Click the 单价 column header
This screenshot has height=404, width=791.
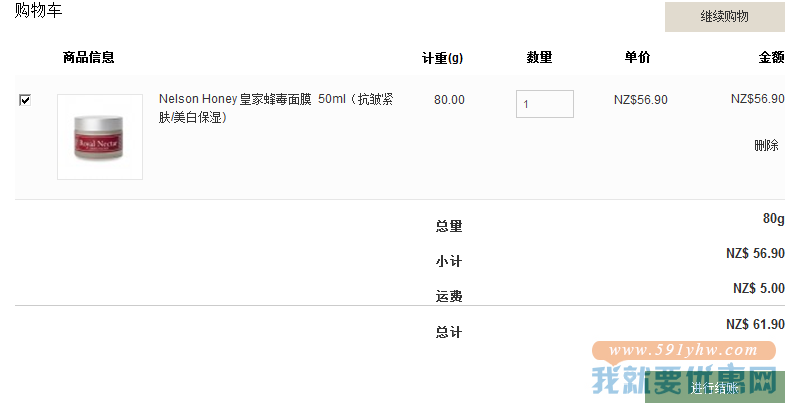pos(637,57)
